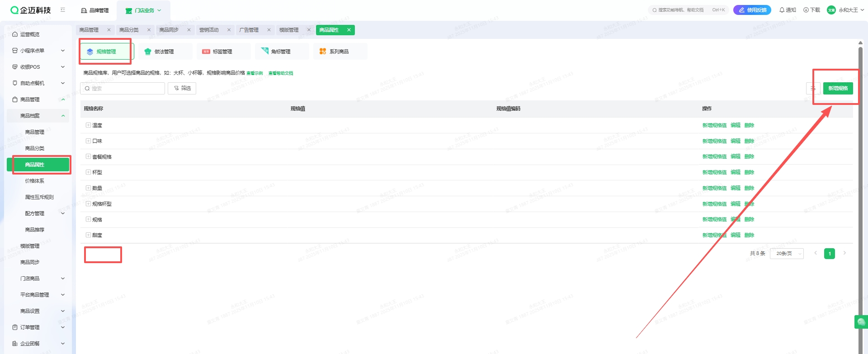
Task: Expand the 甜度 specification row
Action: pos(88,235)
